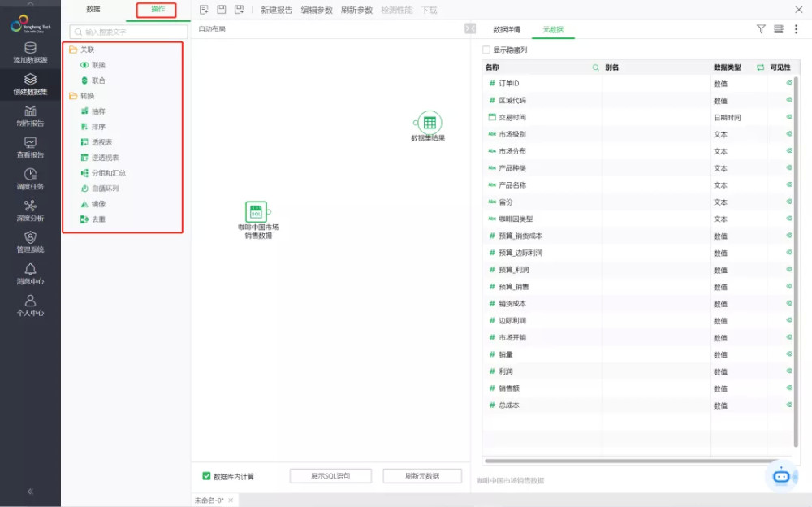This screenshot has width=812, height=507.
Task: Switch to the 数据 tab
Action: pyautogui.click(x=93, y=9)
